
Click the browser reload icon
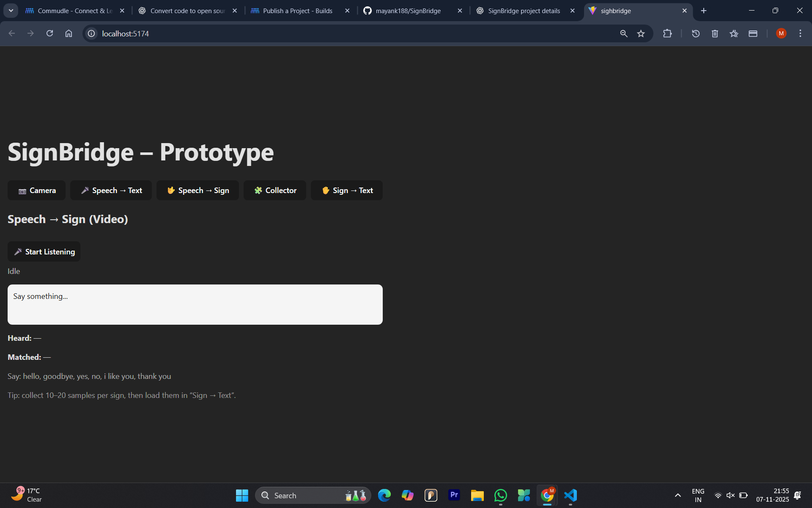click(49, 33)
